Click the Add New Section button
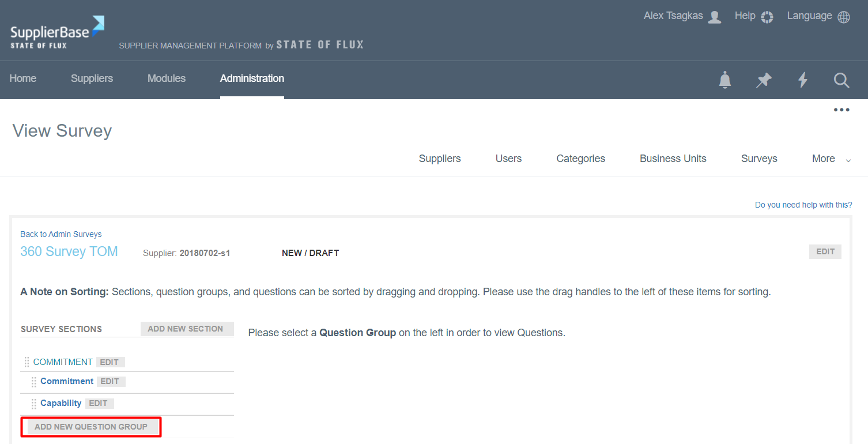This screenshot has width=868, height=444. (186, 329)
